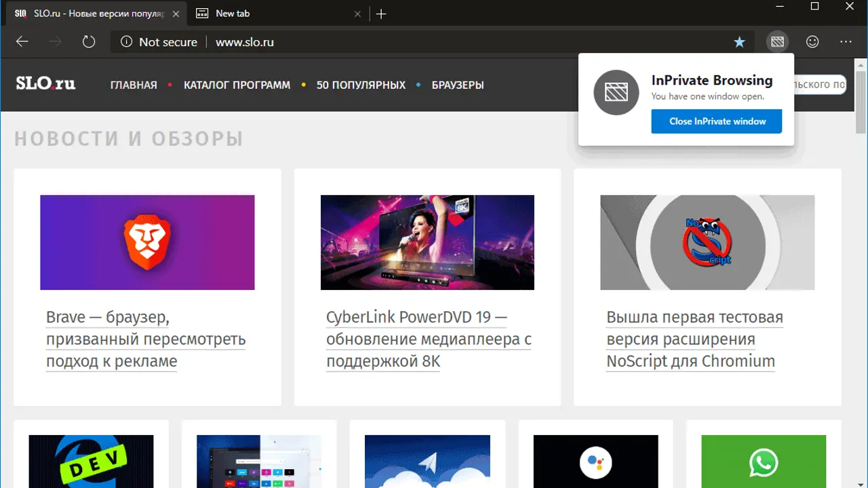The width and height of the screenshot is (868, 488).
Task: Click the browser Back arrow
Action: [x=22, y=42]
